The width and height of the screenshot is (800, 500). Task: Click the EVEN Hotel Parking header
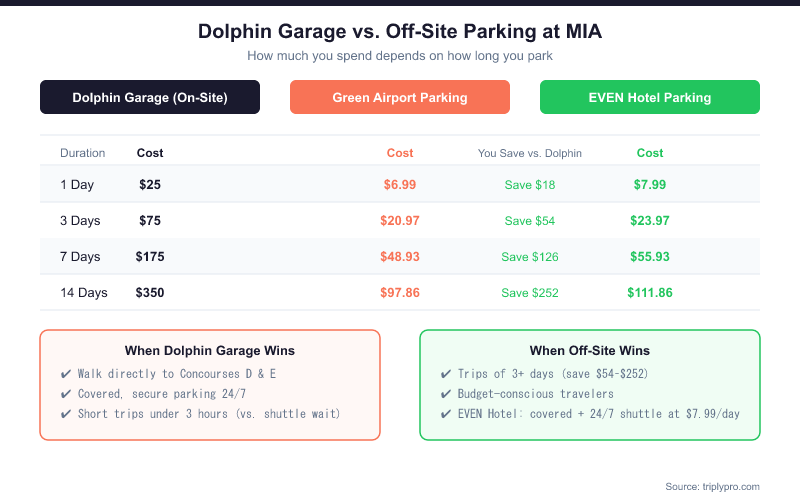(650, 97)
